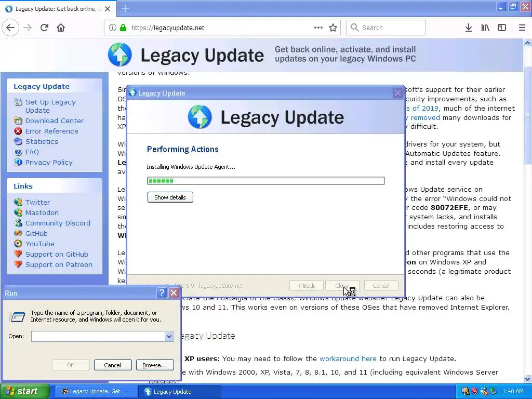Click the FAQ question mark icon

[18, 152]
